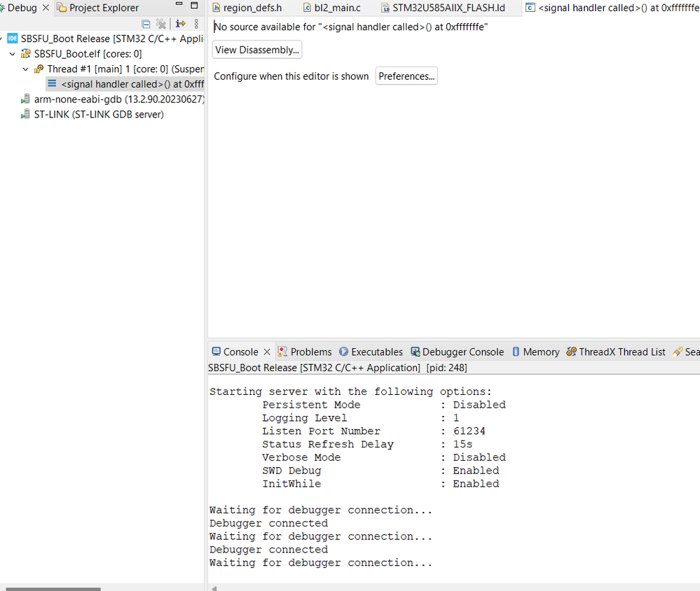The height and width of the screenshot is (591, 700).
Task: Click the remove terminated launches icon
Action: point(160,24)
